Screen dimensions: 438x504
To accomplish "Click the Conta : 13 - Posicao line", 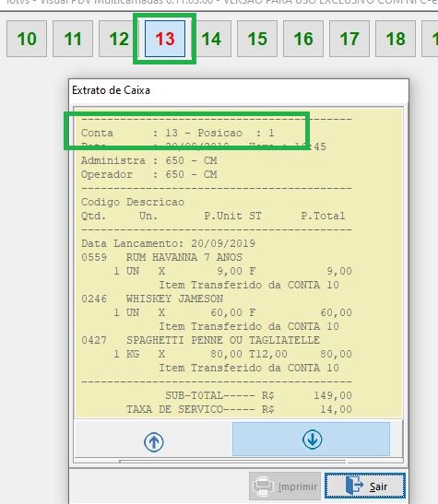I will pyautogui.click(x=178, y=133).
